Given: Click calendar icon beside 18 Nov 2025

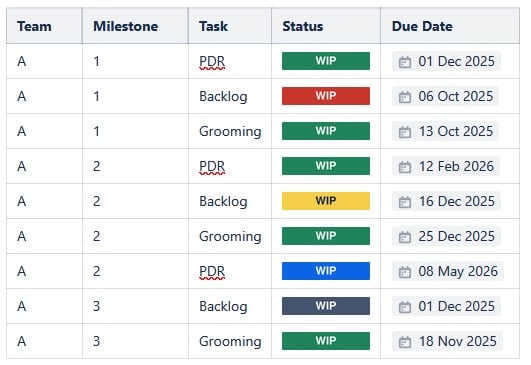Looking at the screenshot, I should click(405, 342).
